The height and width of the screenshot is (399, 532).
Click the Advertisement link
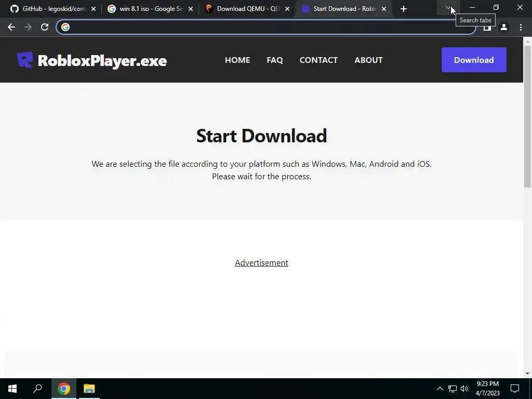coord(262,262)
